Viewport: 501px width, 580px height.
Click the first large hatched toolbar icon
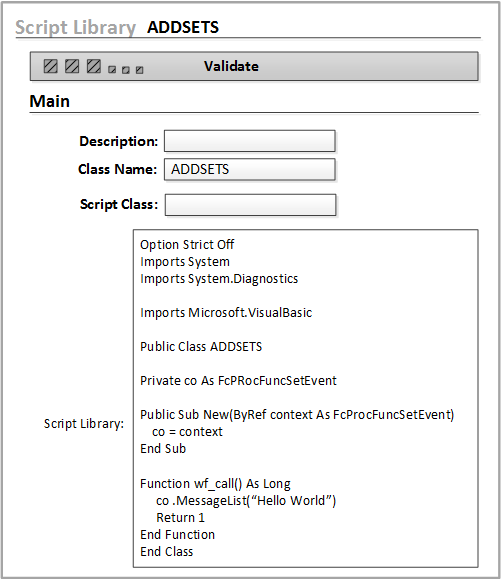point(50,66)
